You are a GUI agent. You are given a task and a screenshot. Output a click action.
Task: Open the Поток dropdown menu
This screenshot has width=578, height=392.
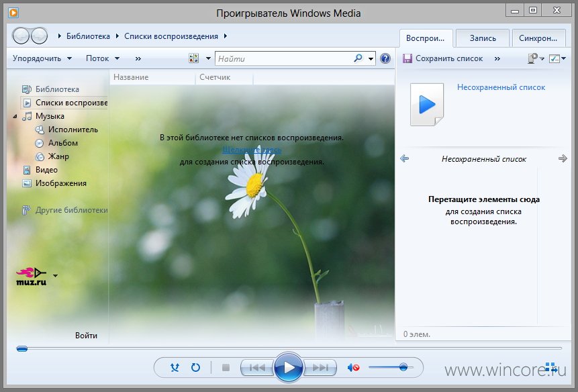coord(103,58)
